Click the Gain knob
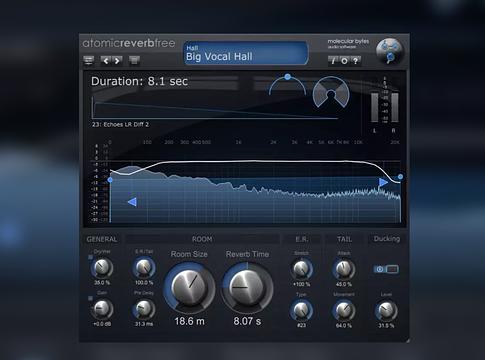This screenshot has height=360, width=485. (102, 309)
